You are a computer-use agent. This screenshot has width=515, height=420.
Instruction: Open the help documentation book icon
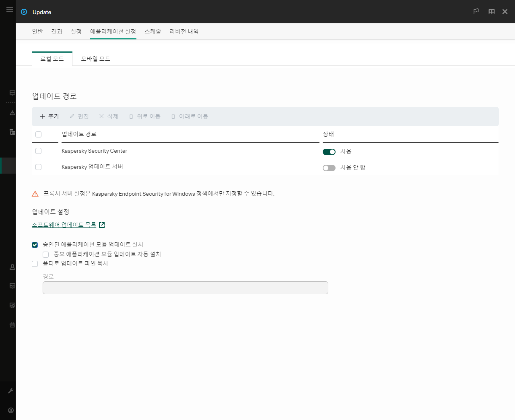pos(491,11)
